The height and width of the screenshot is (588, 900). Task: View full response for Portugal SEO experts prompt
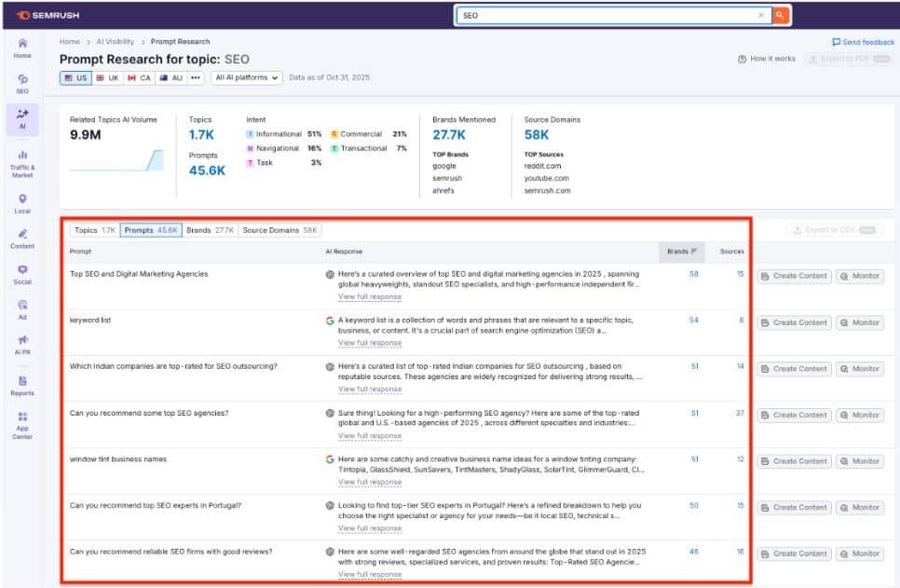(x=370, y=528)
